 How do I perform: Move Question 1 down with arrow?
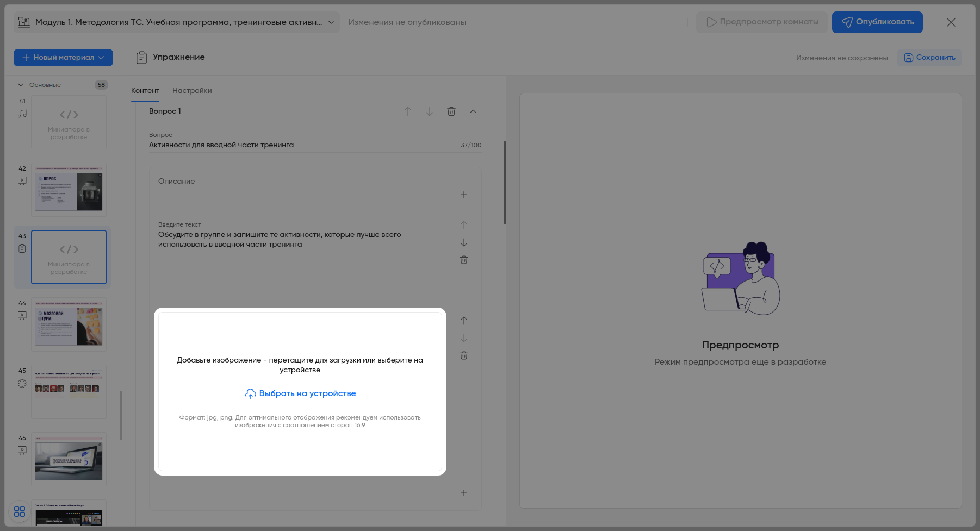tap(430, 111)
